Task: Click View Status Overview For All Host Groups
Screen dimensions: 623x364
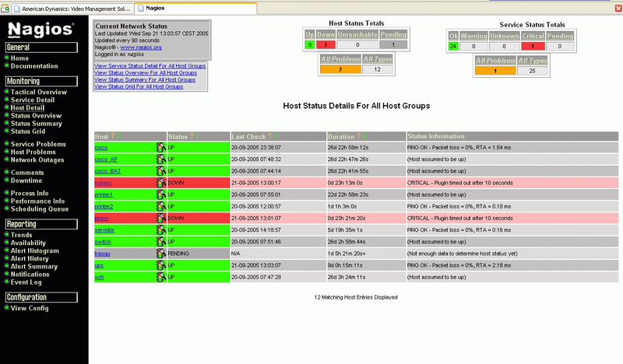Action: click(x=146, y=73)
